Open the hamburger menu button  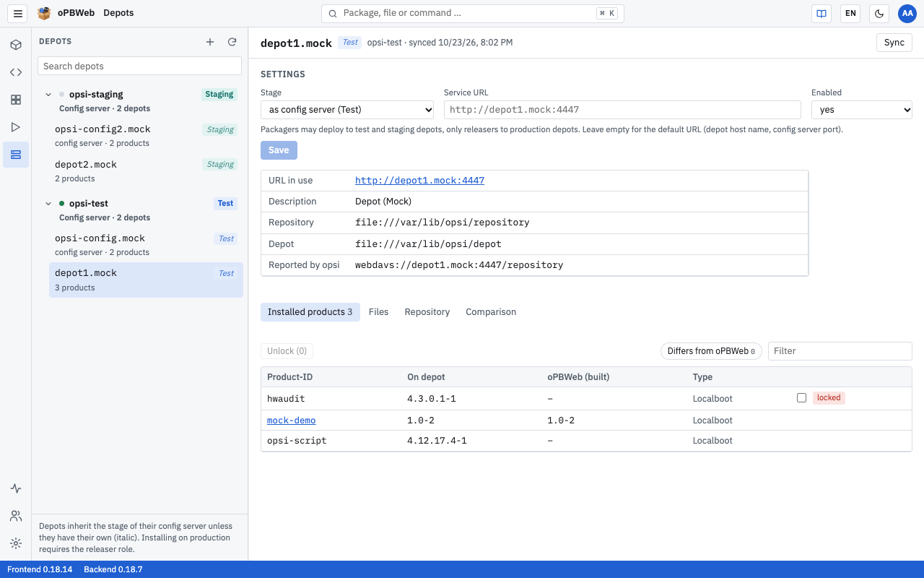point(18,13)
